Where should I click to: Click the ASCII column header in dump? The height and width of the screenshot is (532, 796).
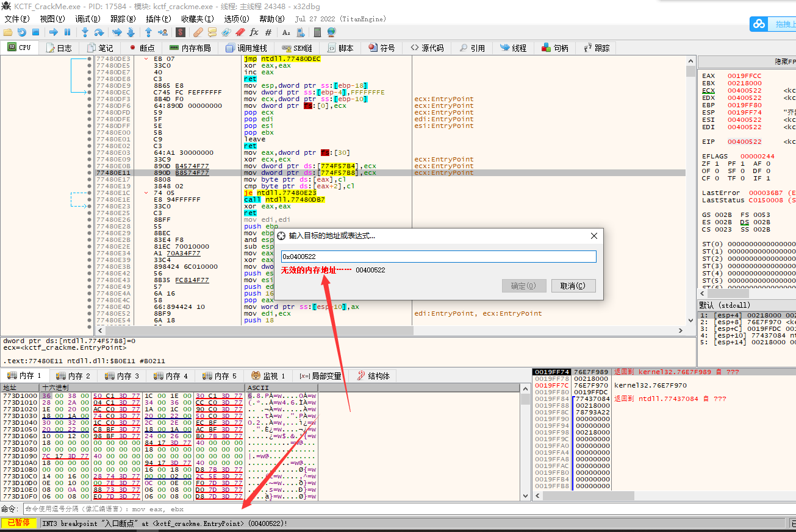(x=281, y=388)
